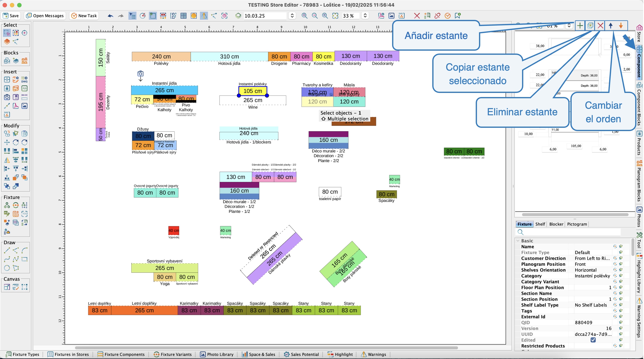Insert an SVG from the Insert panel

[x=7, y=115]
